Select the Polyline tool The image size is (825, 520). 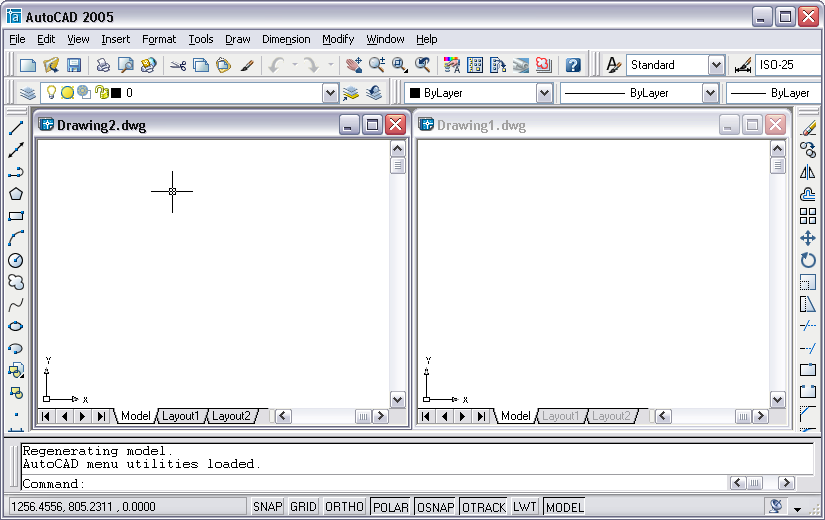(x=16, y=172)
